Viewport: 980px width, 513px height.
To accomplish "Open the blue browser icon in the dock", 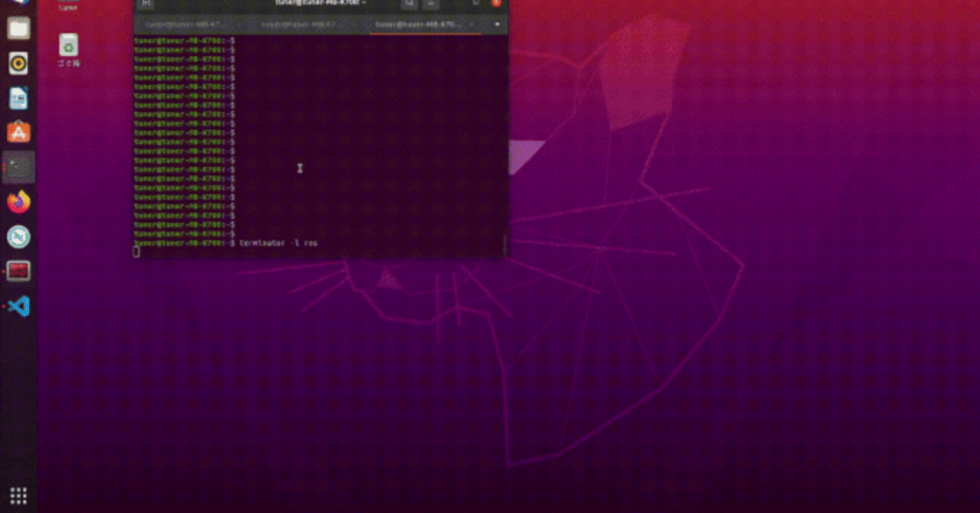I will pos(18,237).
